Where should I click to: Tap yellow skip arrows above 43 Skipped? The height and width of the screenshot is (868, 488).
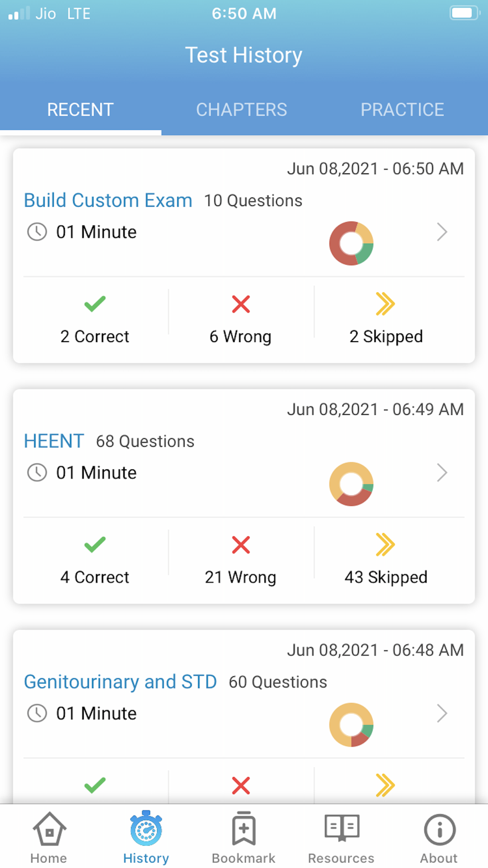[x=386, y=545]
